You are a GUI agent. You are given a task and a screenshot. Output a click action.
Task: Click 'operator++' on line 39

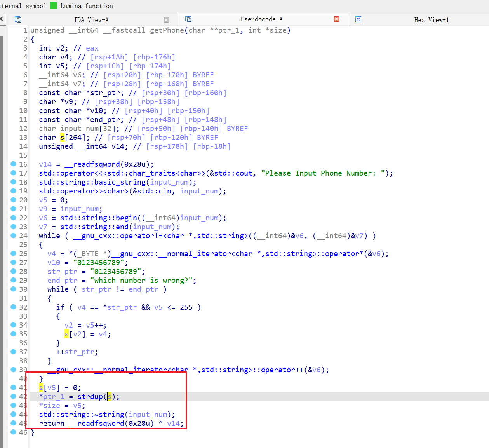click(282, 370)
